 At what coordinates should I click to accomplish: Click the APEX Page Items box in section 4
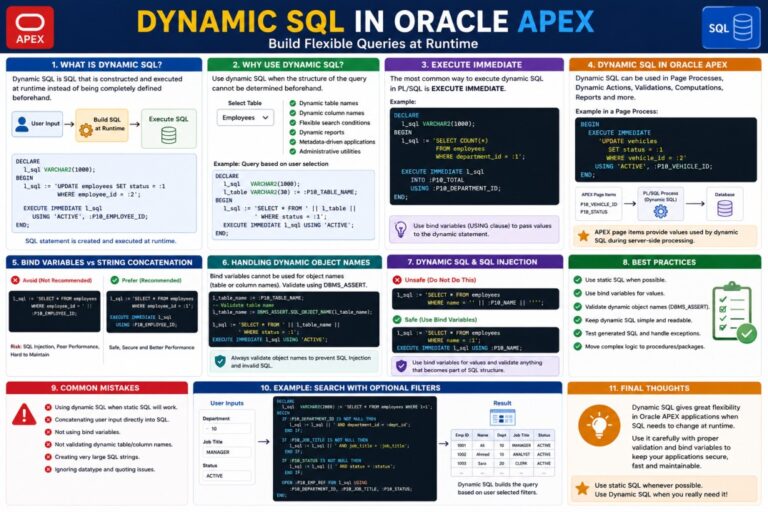[598, 203]
